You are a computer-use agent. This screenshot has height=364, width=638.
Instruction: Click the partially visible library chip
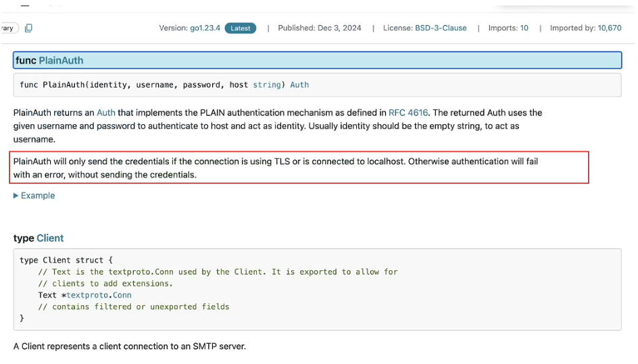(9, 28)
